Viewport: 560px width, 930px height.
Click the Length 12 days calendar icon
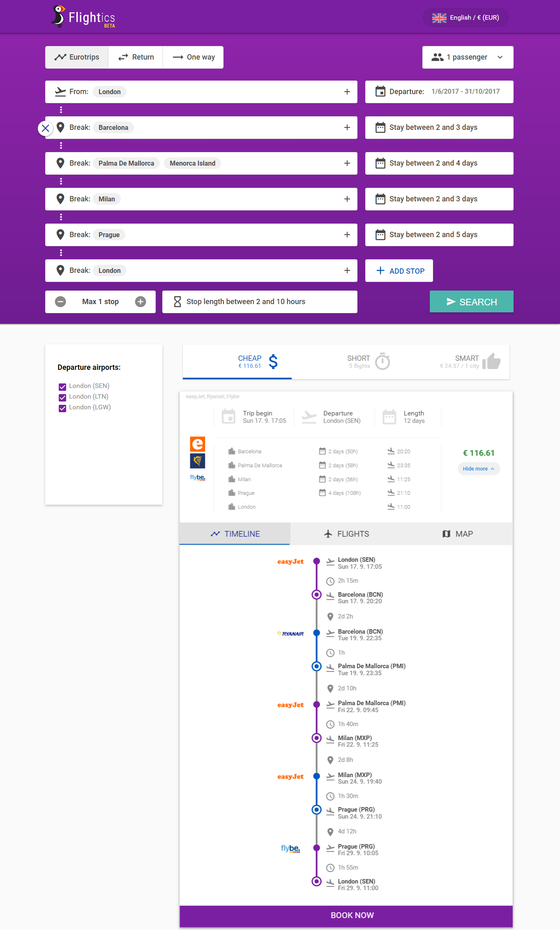[389, 416]
